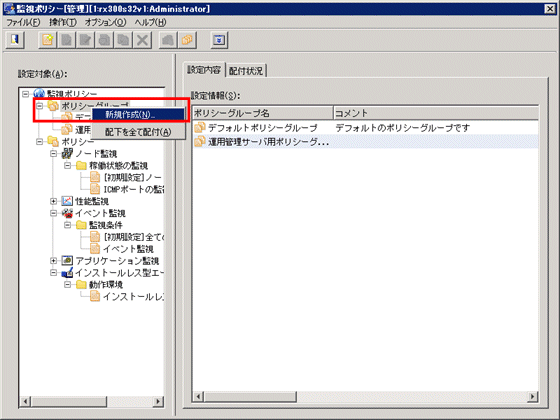Image resolution: width=560 pixels, height=420 pixels.
Task: Click the ICMPポートの監視 policy icon
Action: point(95,189)
